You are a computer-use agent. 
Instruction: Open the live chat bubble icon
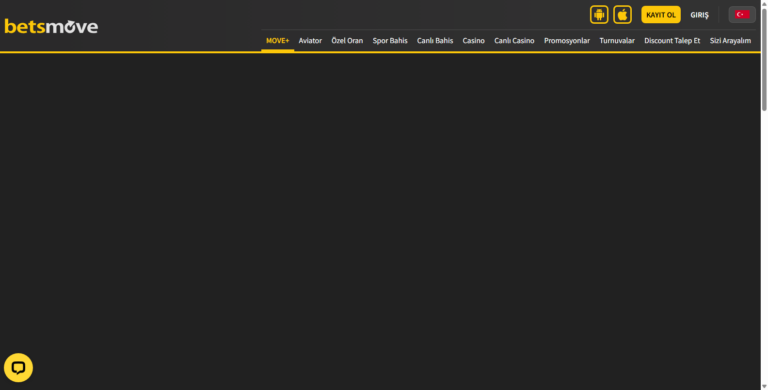coord(18,367)
